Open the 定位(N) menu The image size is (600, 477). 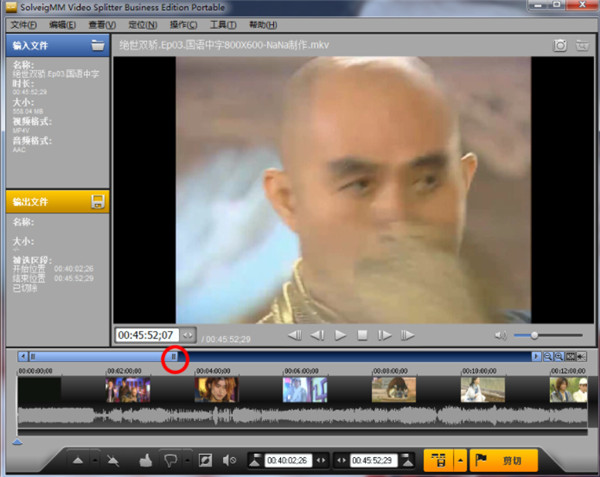pyautogui.click(x=143, y=25)
